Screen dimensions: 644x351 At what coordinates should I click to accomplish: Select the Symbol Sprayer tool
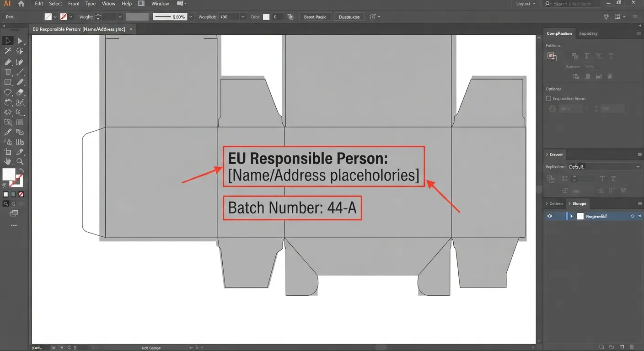tap(8, 142)
